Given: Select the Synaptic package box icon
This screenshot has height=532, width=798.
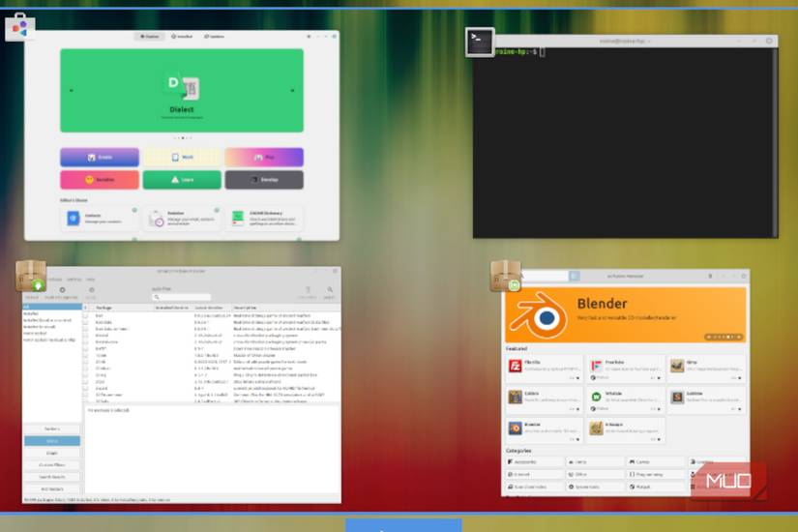Looking at the screenshot, I should tap(31, 276).
